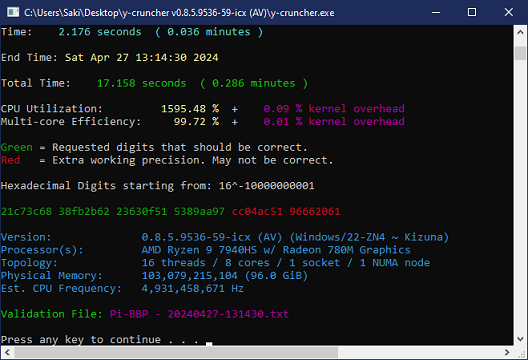This screenshot has height=360, width=528.
Task: Click the horizontal scrollbar right arrow
Action: coord(507,352)
